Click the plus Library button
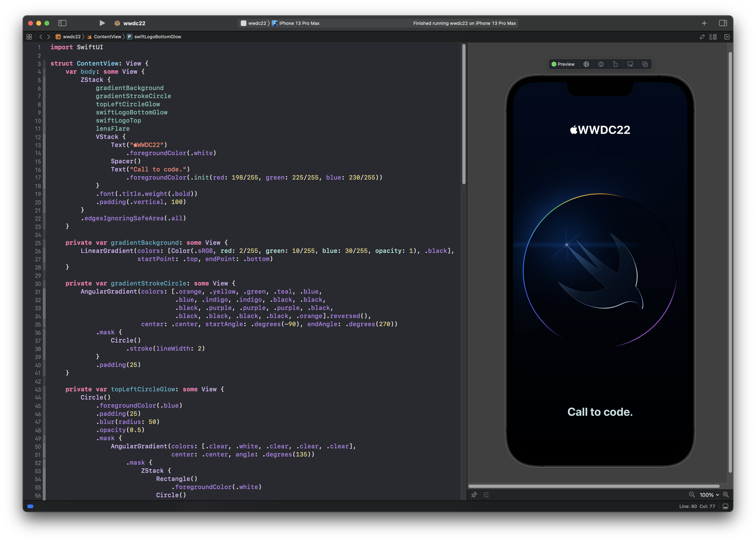This screenshot has width=756, height=542. [704, 23]
